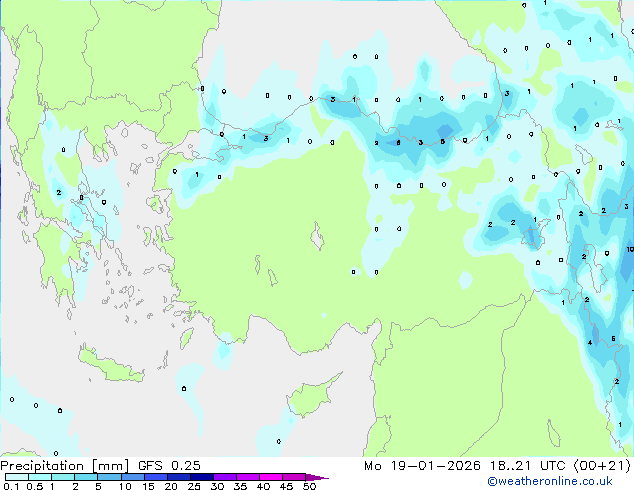
Task: Click the '18..21 UTC' time text
Action: (528, 466)
